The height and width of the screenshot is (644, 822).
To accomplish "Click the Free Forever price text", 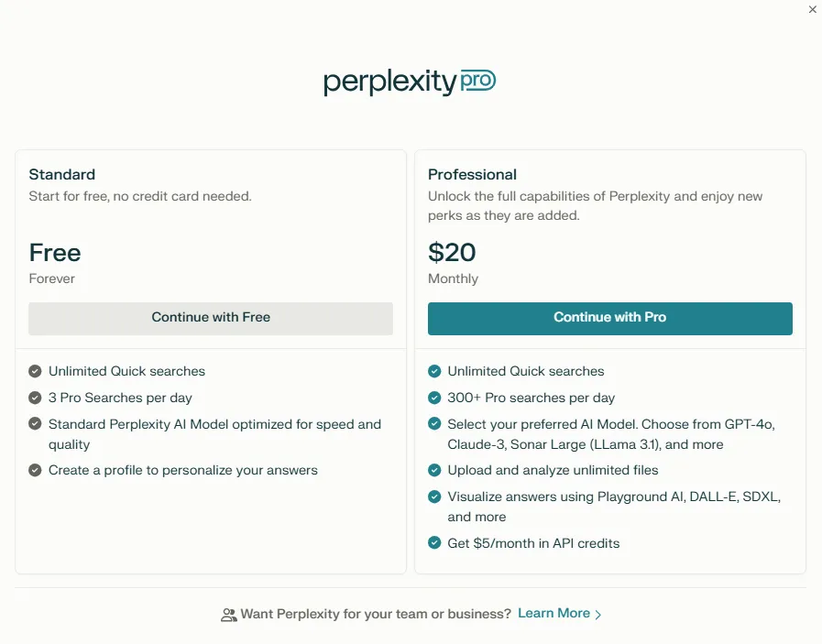I will (x=55, y=263).
